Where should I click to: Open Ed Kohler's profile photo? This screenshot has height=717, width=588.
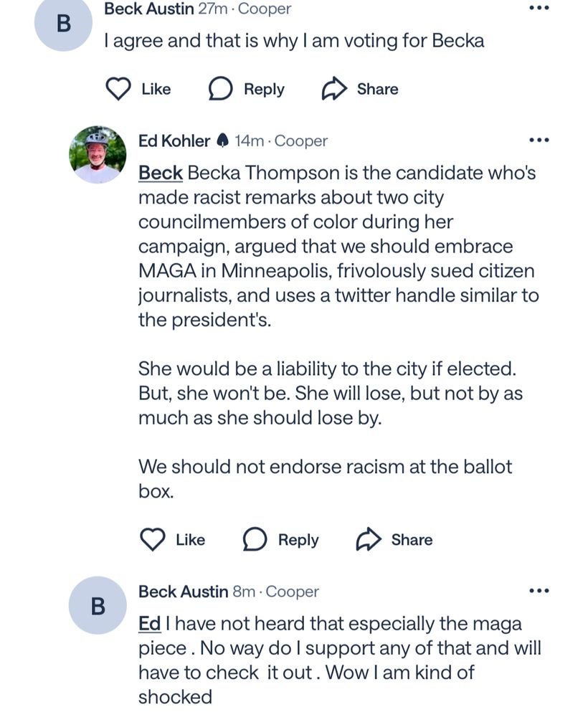(98, 154)
